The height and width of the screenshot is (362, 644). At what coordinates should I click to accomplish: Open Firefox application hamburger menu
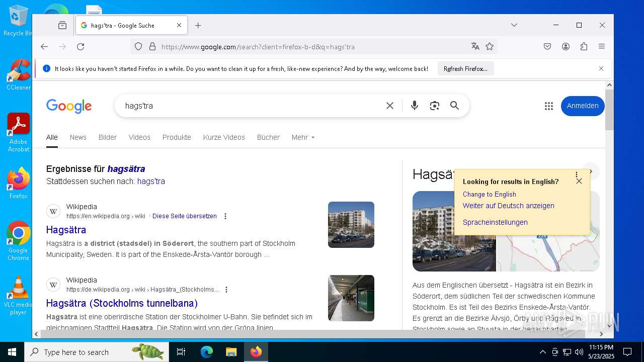click(602, 47)
